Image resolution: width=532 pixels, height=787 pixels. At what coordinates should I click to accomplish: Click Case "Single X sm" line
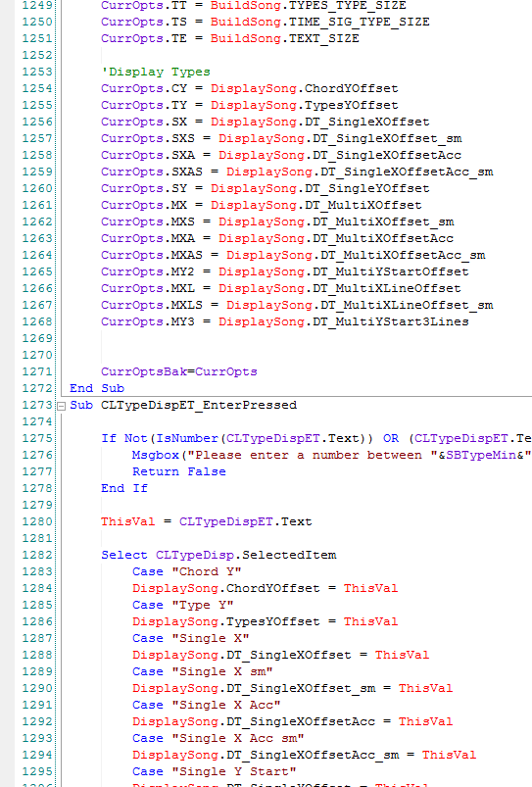(x=202, y=671)
